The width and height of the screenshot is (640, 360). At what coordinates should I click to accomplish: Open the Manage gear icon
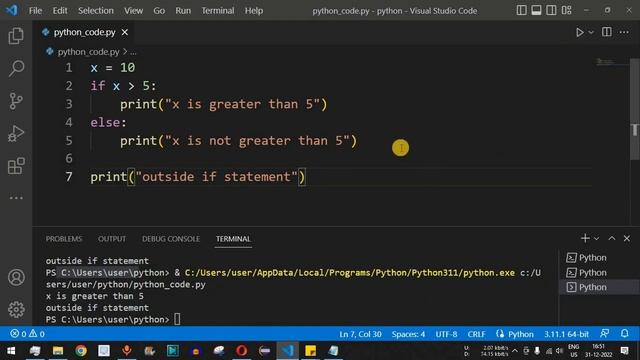16,309
